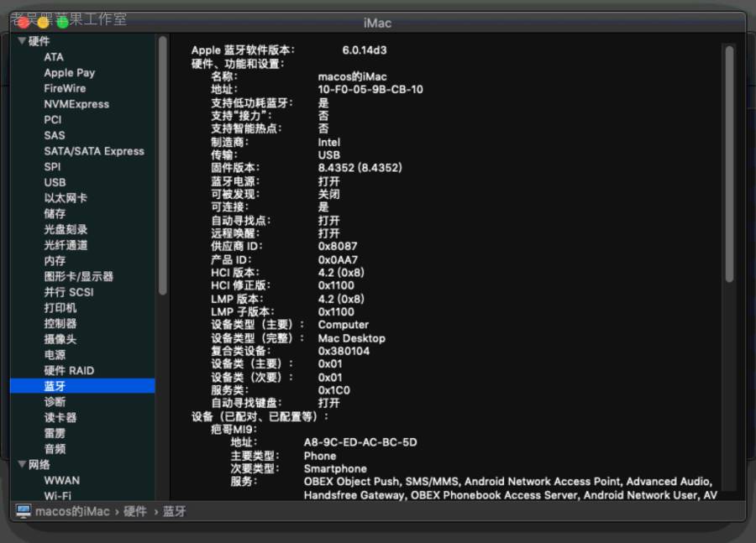Viewport: 756px width, 543px height.
Task: Open the NVMExpress sidebar entry
Action: click(76, 104)
